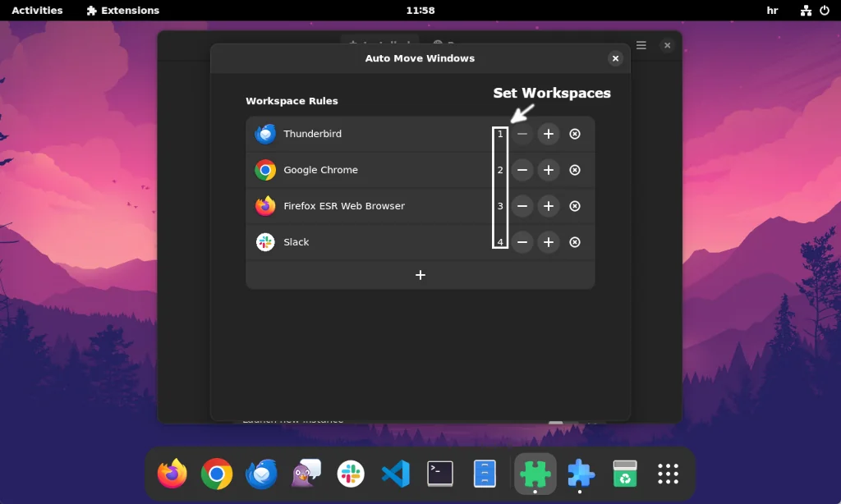
Task: Click the clock showing 11:58
Action: pyautogui.click(x=420, y=10)
